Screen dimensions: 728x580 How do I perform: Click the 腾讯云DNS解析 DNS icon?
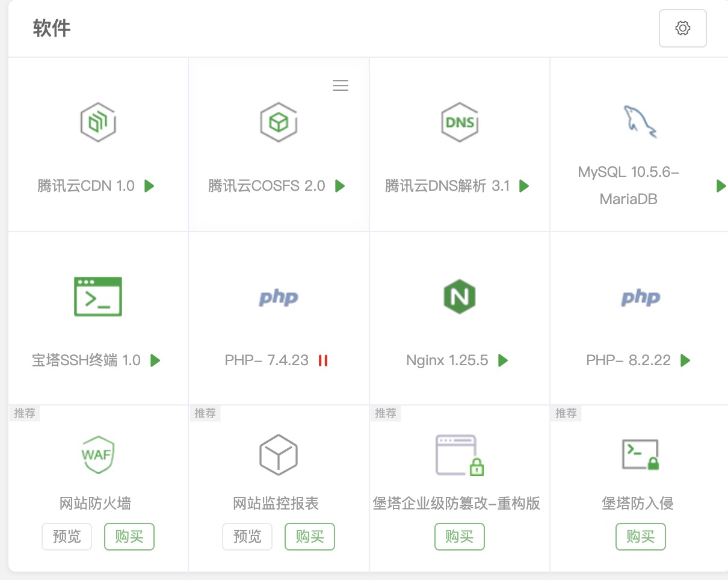(460, 123)
